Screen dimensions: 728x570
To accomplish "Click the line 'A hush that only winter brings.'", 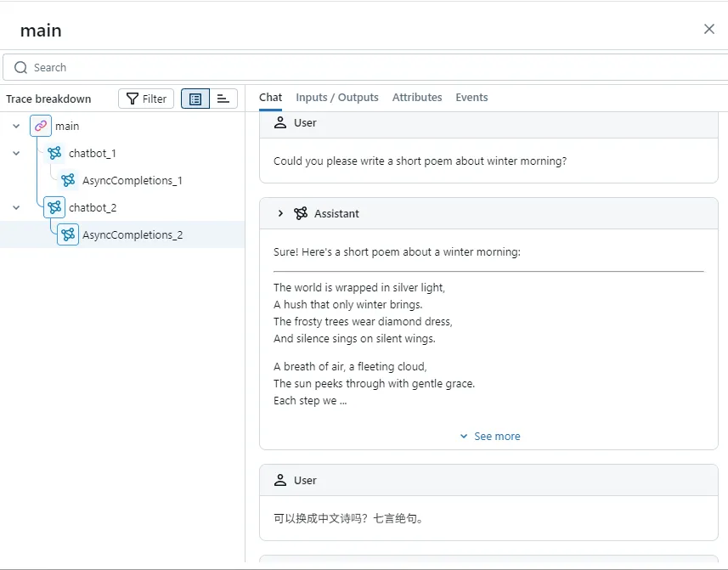I will tap(347, 304).
